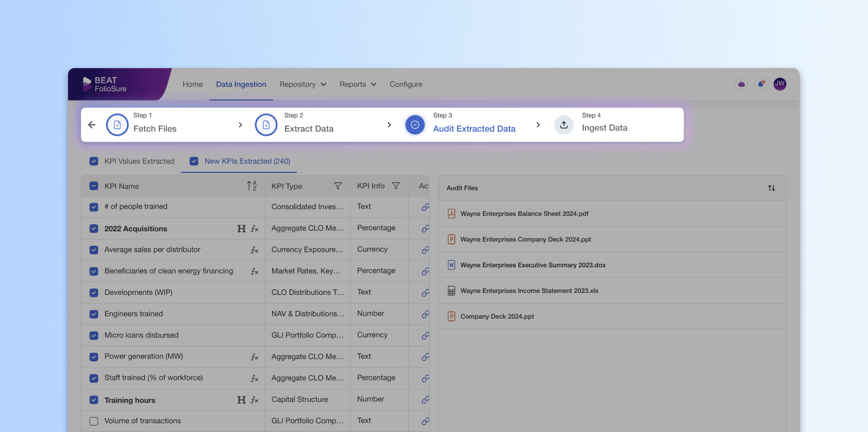Toggle the select-all KPI Name checkbox
Viewport: 868px width, 432px height.
click(x=94, y=186)
